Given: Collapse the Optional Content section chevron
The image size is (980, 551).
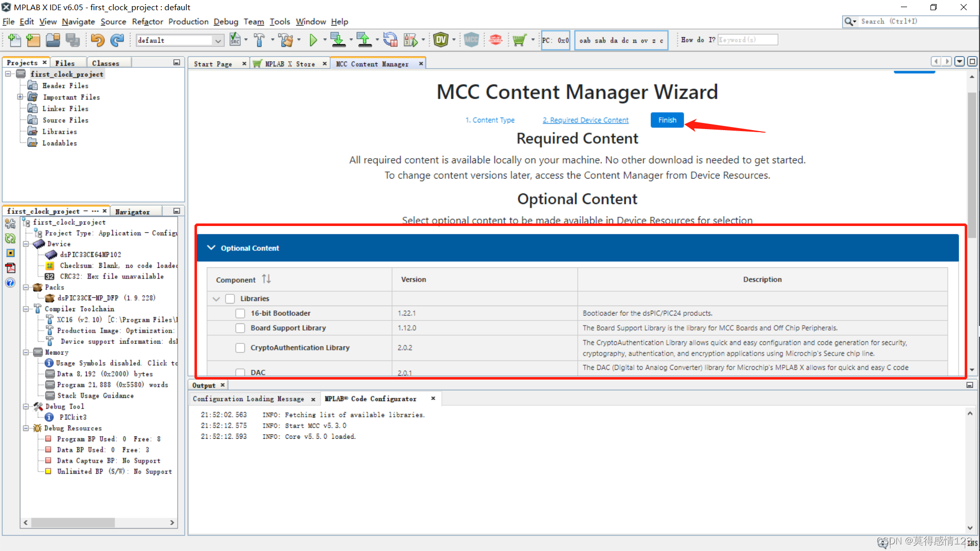Looking at the screenshot, I should click(211, 248).
